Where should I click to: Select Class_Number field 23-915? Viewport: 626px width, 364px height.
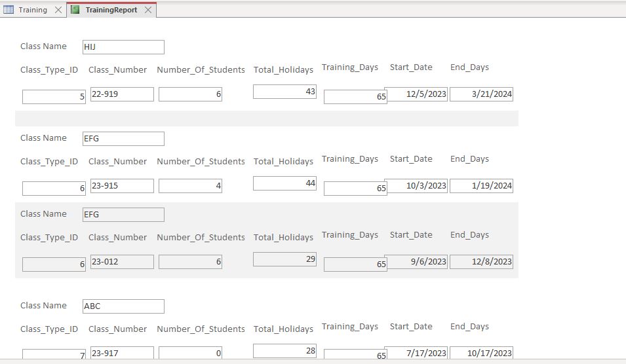tap(122, 186)
